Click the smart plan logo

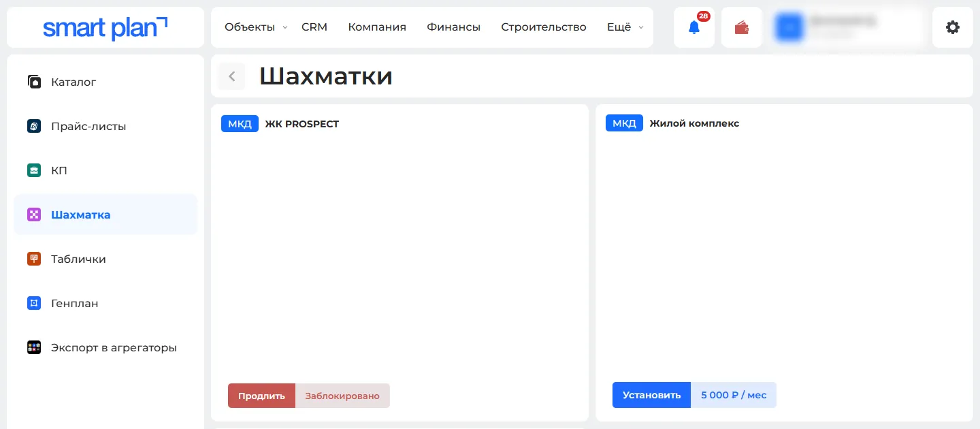coord(105,27)
